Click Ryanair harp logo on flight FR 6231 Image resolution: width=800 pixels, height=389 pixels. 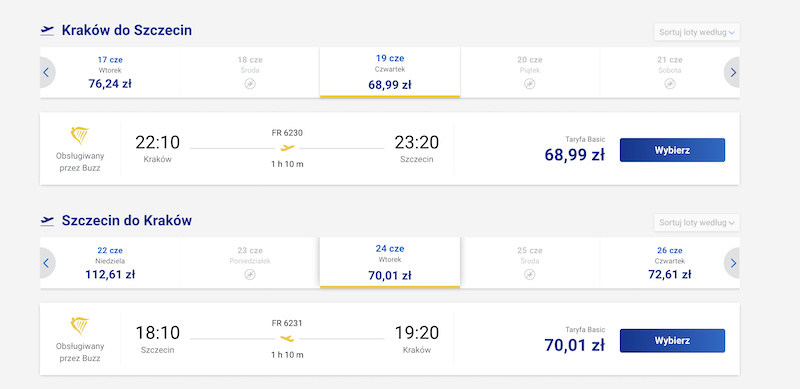(80, 326)
